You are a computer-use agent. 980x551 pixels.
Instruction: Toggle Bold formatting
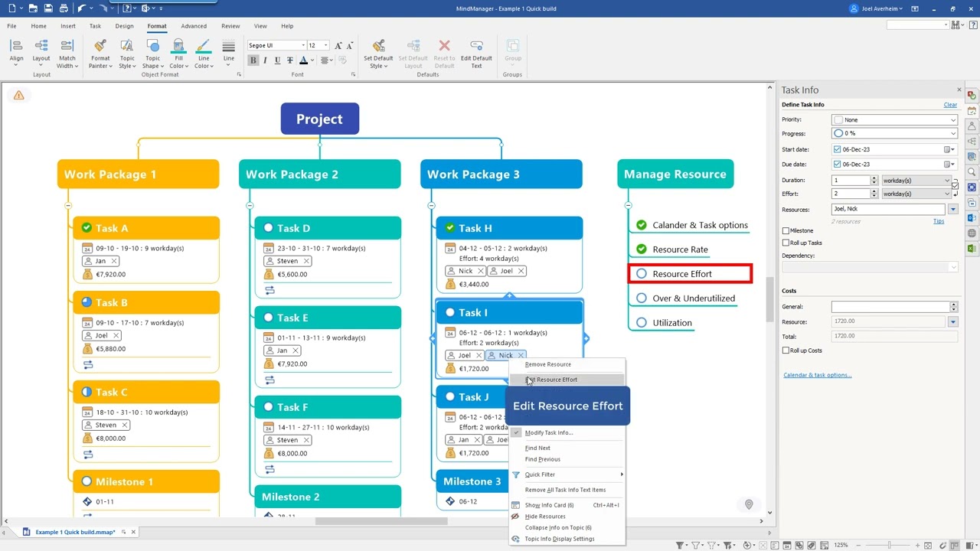click(x=253, y=60)
